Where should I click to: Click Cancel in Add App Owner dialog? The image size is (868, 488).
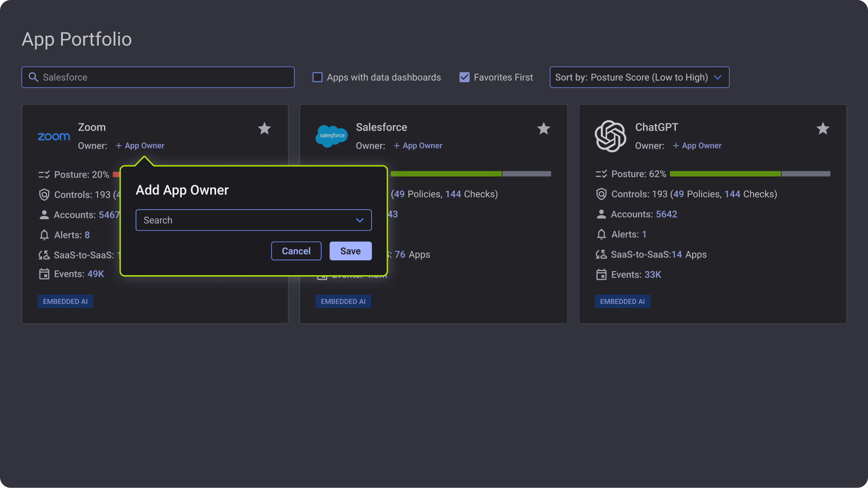coord(296,251)
